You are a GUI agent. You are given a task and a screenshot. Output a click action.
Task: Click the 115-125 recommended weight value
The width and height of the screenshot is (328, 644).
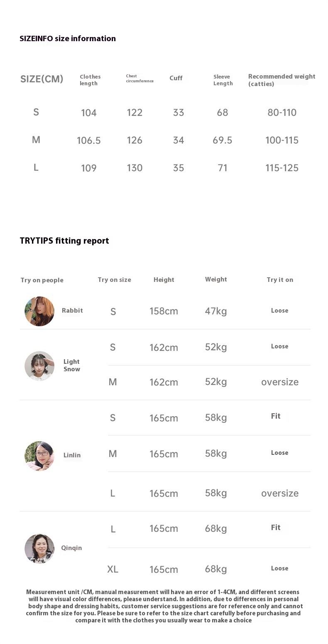[x=282, y=168]
